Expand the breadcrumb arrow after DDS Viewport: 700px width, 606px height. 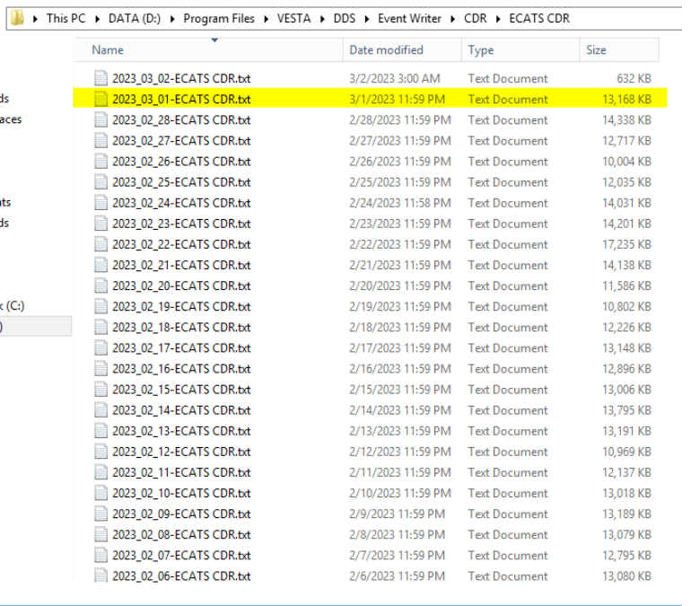tap(367, 19)
